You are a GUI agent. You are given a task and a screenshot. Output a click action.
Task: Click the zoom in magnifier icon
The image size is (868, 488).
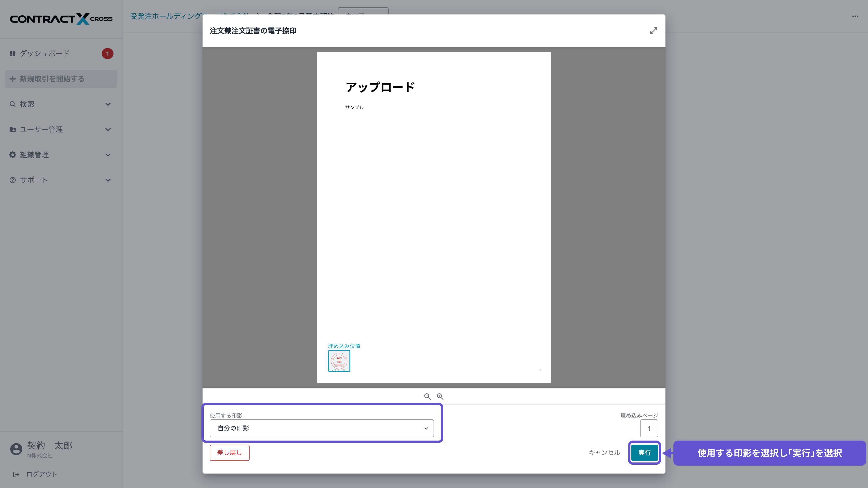click(x=440, y=396)
